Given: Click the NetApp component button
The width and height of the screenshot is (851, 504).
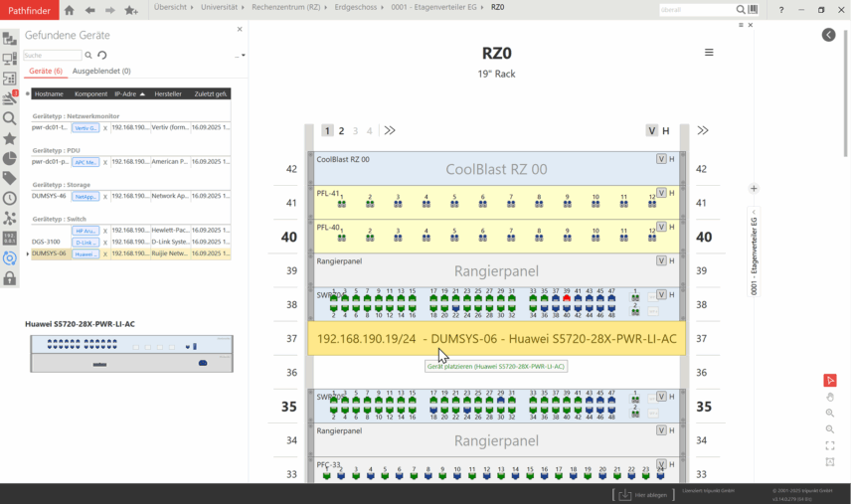Looking at the screenshot, I should 85,197.
